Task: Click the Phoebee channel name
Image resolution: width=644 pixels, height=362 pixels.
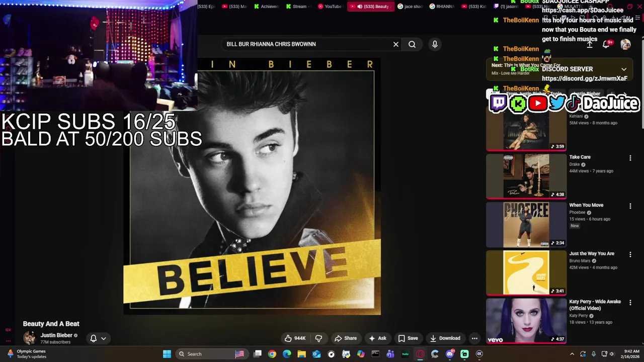Action: [x=577, y=212]
